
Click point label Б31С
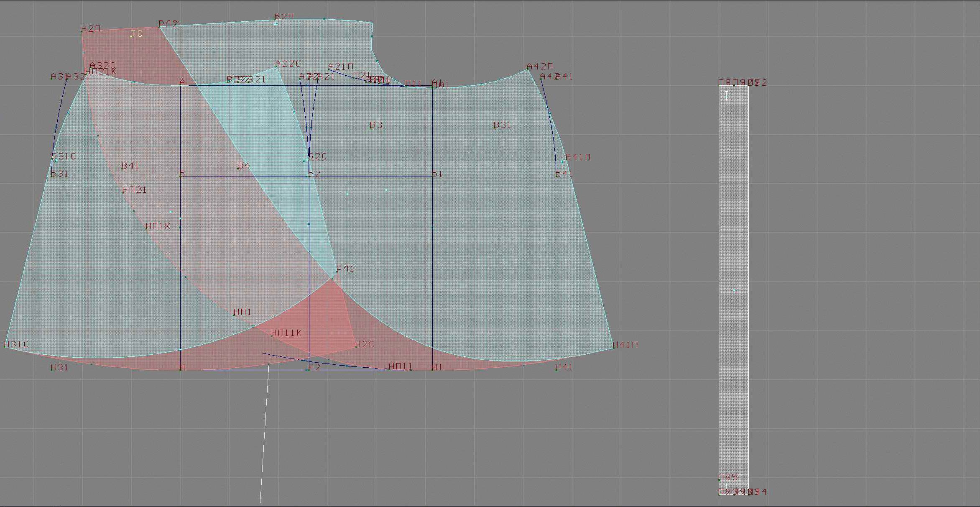point(64,156)
